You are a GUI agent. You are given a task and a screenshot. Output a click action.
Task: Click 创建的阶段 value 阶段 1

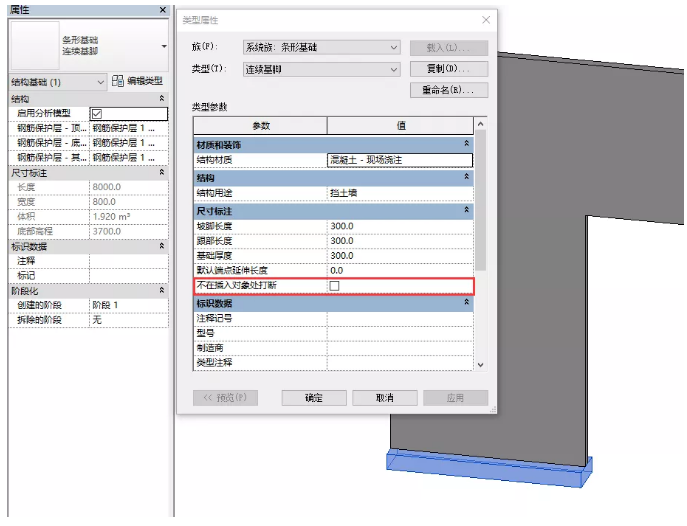click(129, 305)
